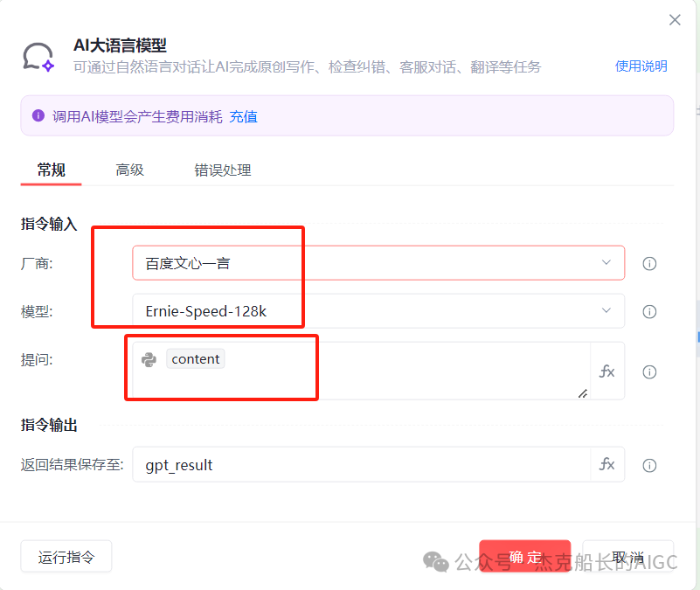Click the AI大语言模型 title text
Image resolution: width=700 pixels, height=590 pixels.
point(120,45)
